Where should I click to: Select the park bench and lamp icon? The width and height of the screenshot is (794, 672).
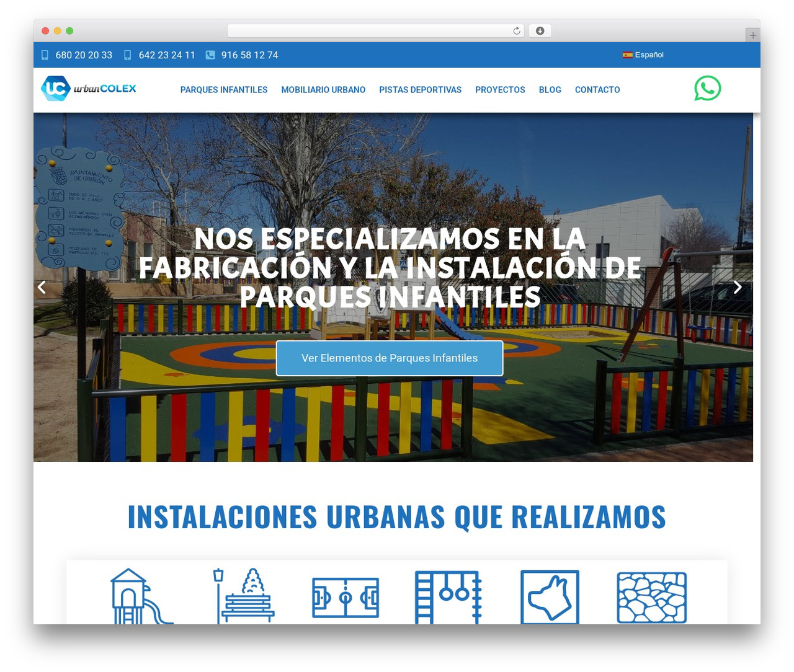pos(243,596)
